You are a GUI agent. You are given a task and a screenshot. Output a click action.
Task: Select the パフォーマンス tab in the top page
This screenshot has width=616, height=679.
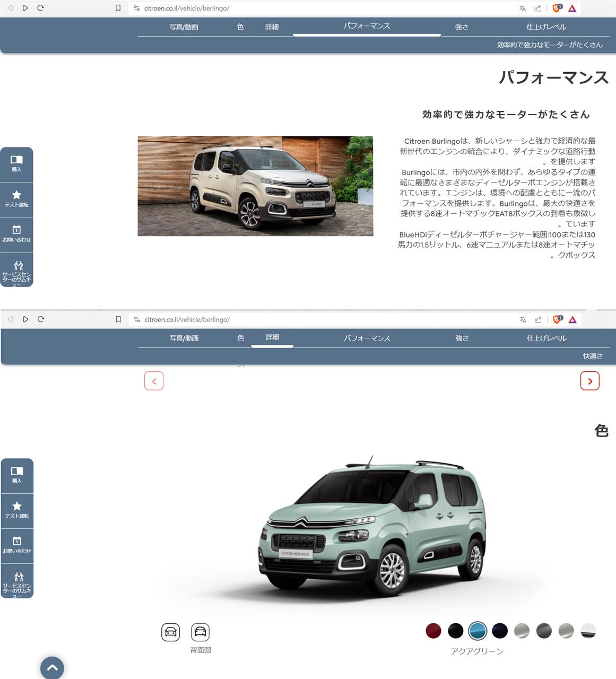tap(367, 26)
